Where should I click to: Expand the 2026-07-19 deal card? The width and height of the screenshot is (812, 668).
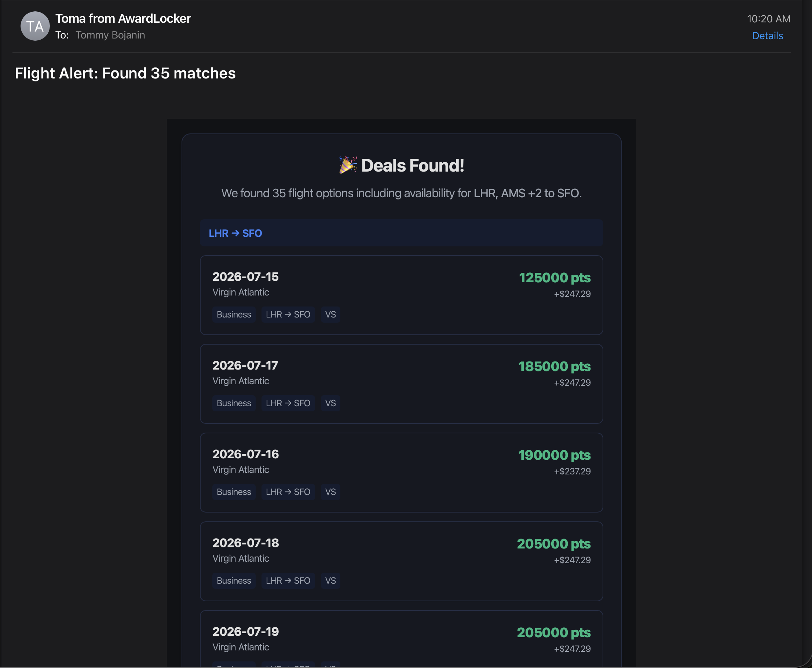pyautogui.click(x=401, y=637)
